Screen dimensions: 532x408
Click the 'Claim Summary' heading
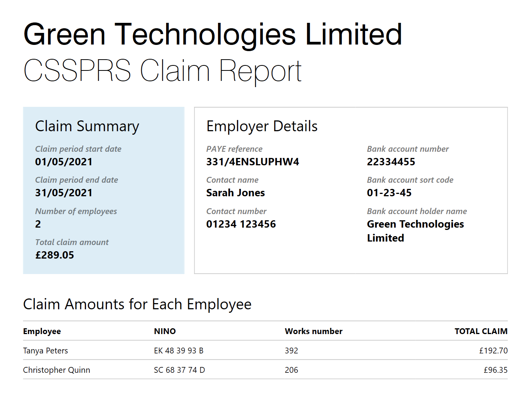click(87, 127)
